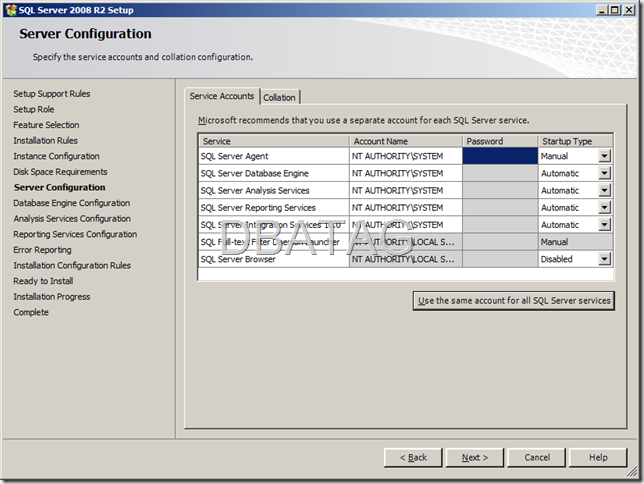Click Disk Space Requirements step in sidebar
Viewport: 644px width, 484px height.
pos(60,172)
